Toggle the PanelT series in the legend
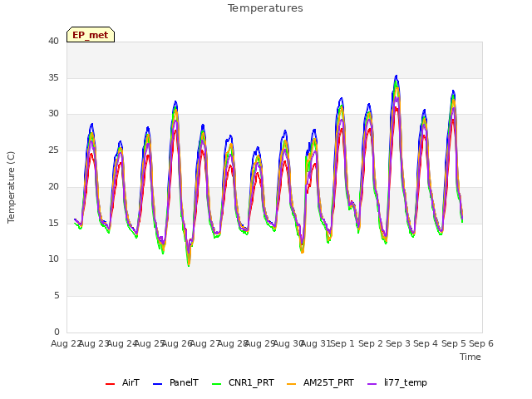Viewport: 532px width, 399px height. point(175,383)
